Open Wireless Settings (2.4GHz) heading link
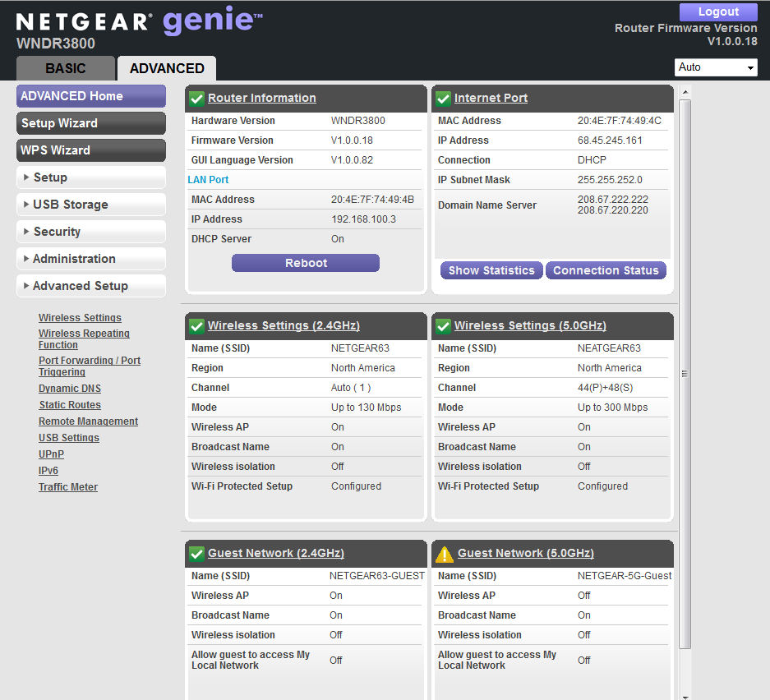This screenshot has width=770, height=700. 284,325
